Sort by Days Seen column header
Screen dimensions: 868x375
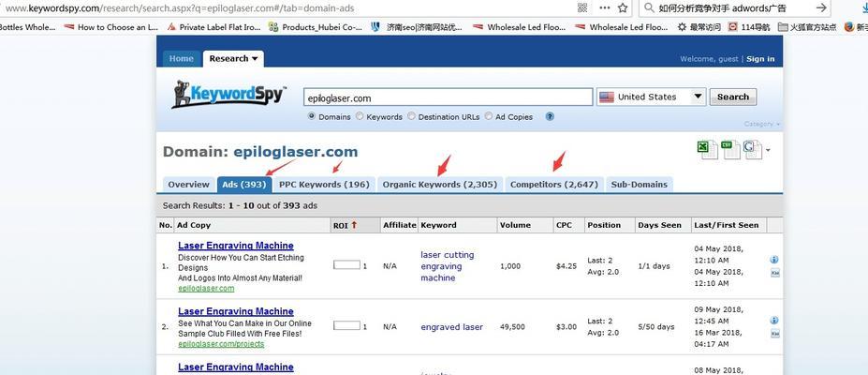[660, 225]
